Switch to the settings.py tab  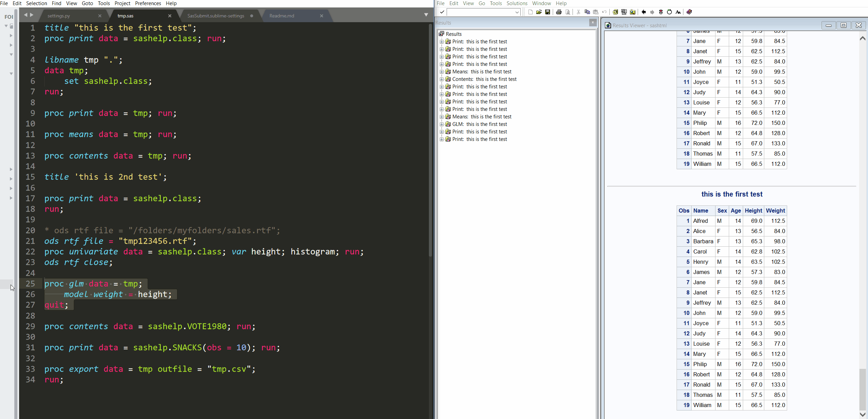(59, 16)
